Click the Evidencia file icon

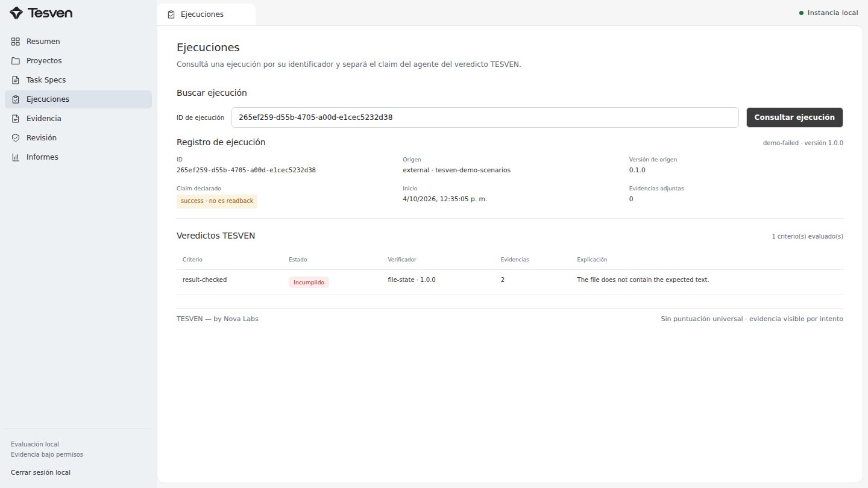[x=16, y=119]
